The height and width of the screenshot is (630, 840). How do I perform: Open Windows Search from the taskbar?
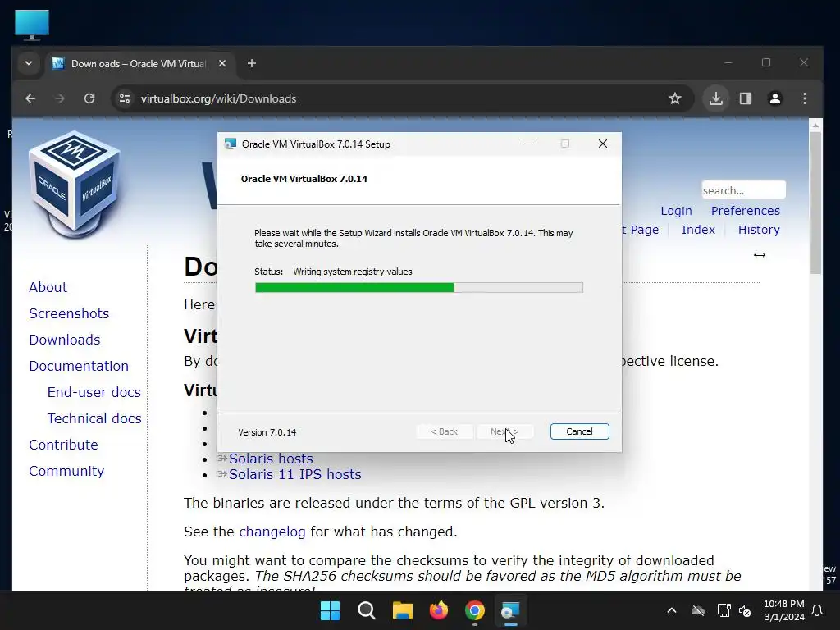367,610
